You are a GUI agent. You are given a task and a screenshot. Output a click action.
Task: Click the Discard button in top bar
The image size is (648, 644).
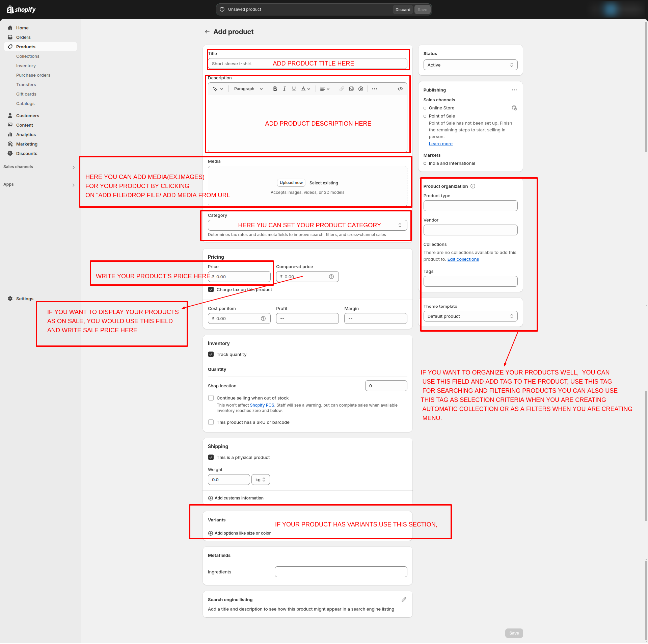pos(403,9)
